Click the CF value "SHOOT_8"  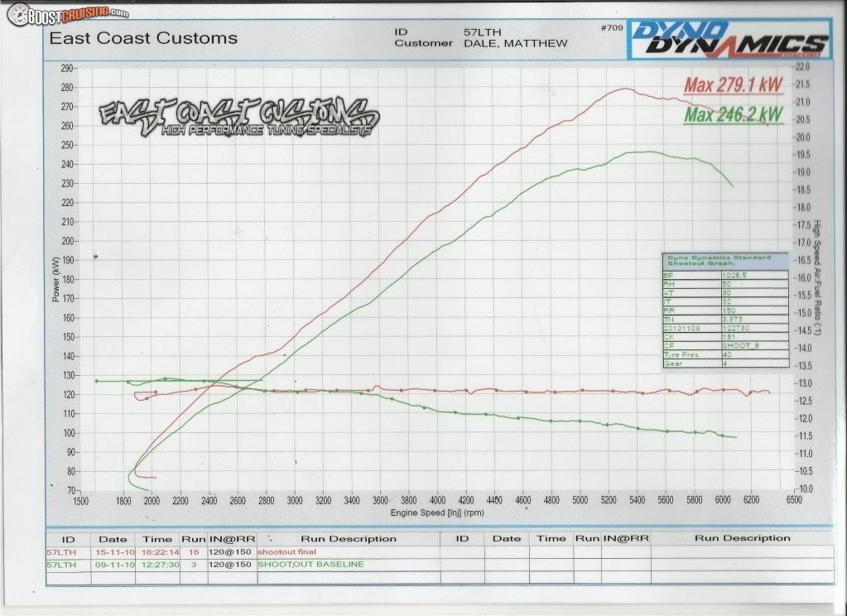pyautogui.click(x=740, y=346)
